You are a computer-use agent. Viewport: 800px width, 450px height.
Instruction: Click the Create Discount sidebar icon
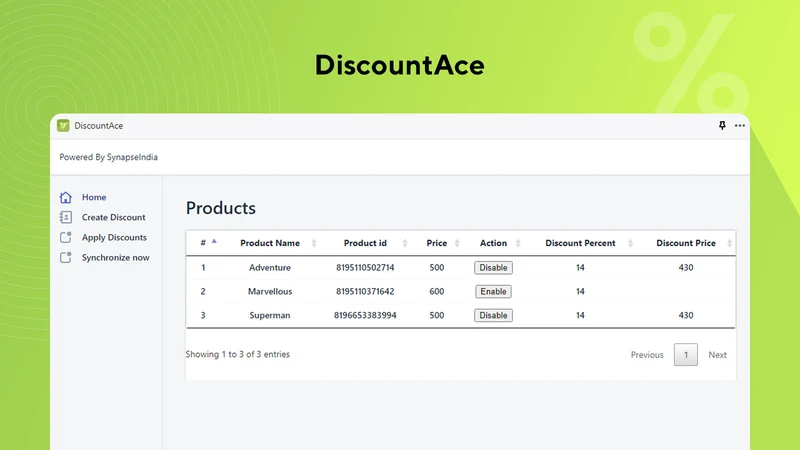(66, 217)
